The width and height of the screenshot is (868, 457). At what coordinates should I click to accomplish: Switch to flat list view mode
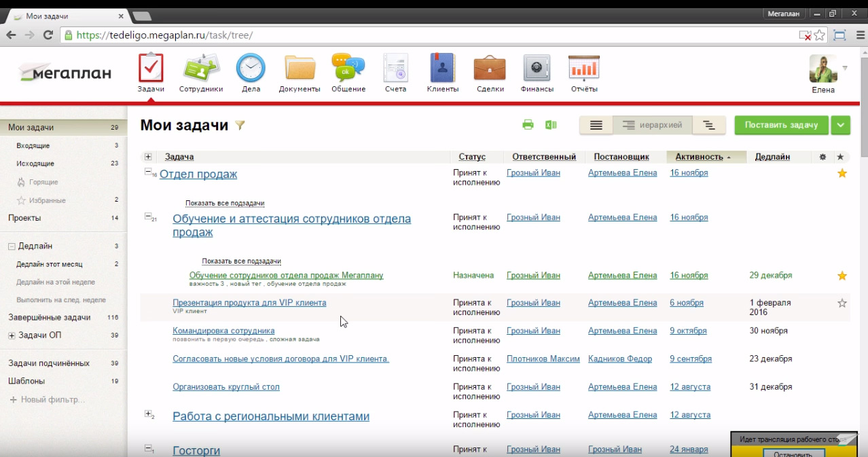pos(596,125)
